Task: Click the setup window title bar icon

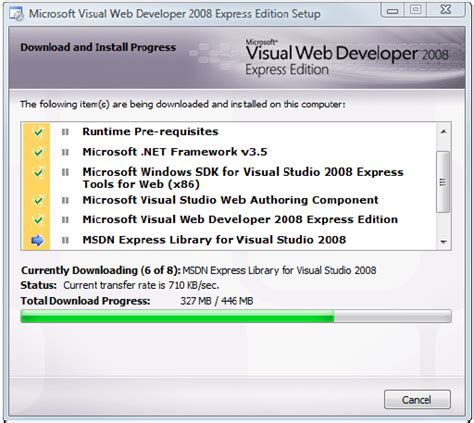Action: 16,14
